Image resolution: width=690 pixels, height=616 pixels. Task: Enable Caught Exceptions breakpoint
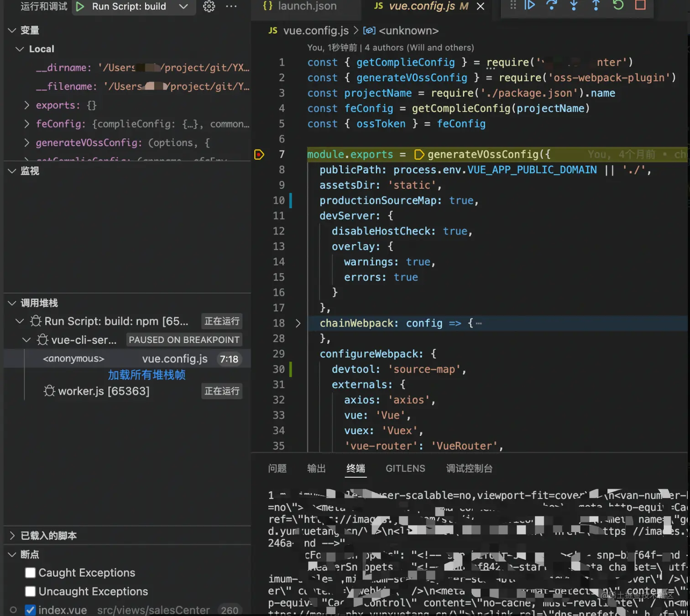click(x=31, y=573)
